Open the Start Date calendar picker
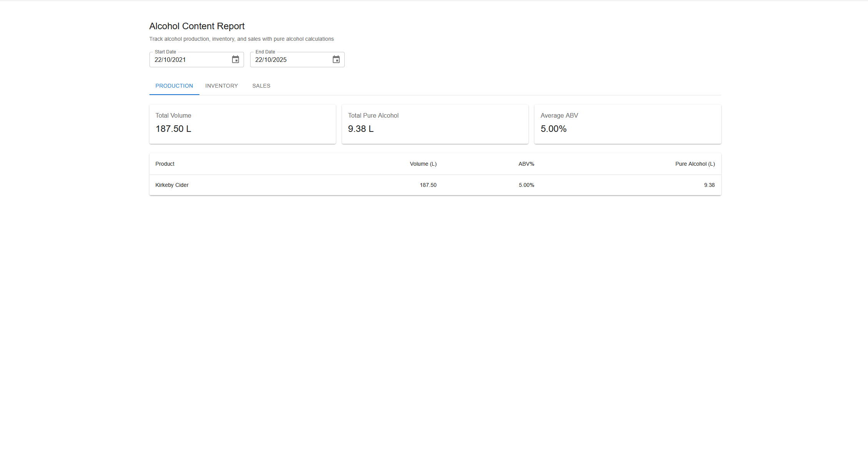 point(235,60)
